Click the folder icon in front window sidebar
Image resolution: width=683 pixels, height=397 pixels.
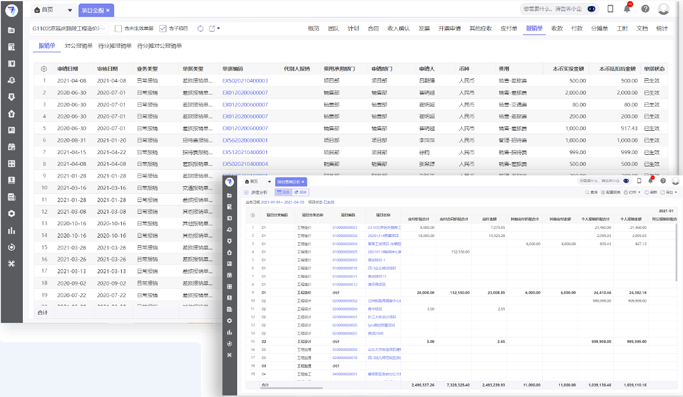tap(230, 196)
